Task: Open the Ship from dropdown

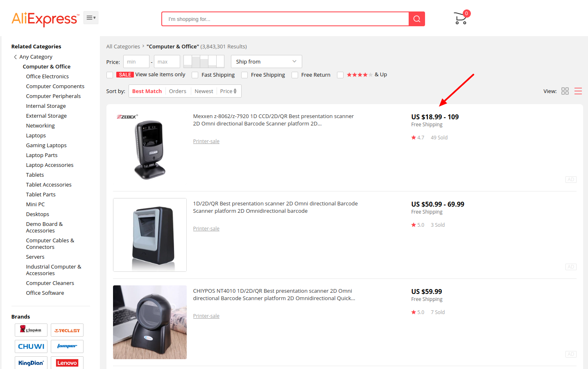Action: [267, 61]
